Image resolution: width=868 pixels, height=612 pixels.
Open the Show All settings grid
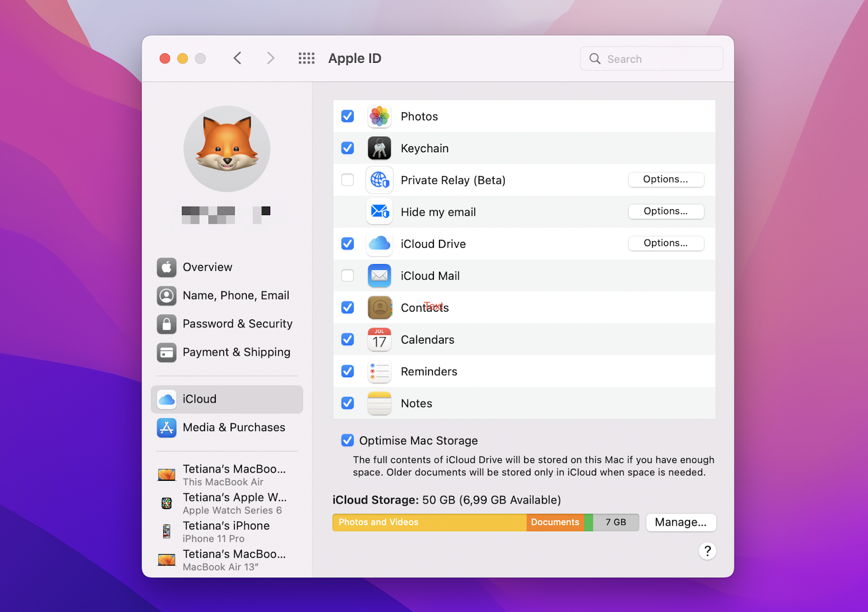307,58
